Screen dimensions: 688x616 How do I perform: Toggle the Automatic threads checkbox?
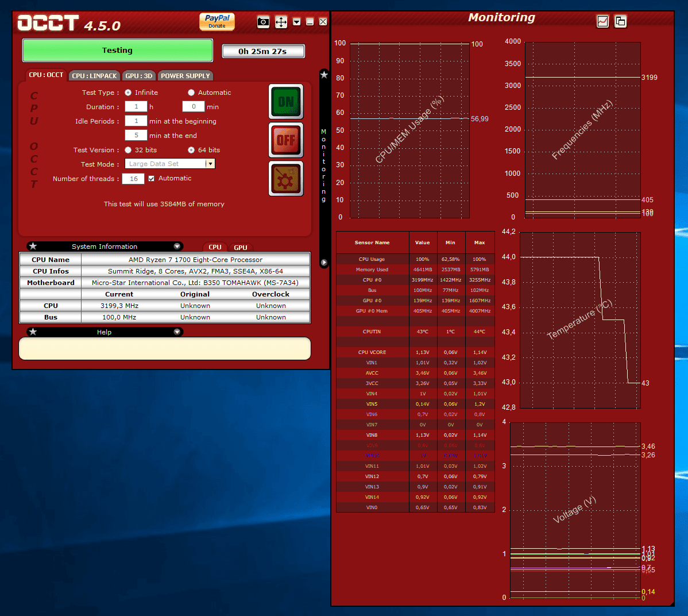(152, 179)
